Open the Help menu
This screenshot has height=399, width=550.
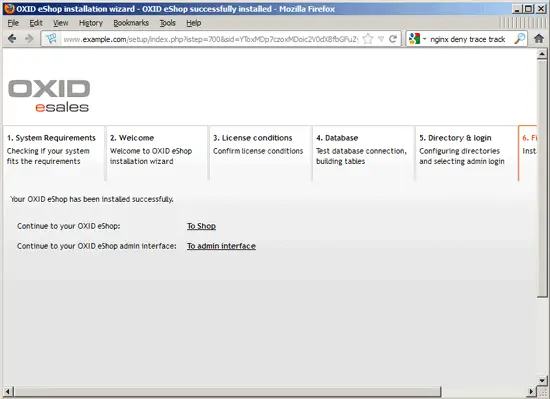point(194,23)
